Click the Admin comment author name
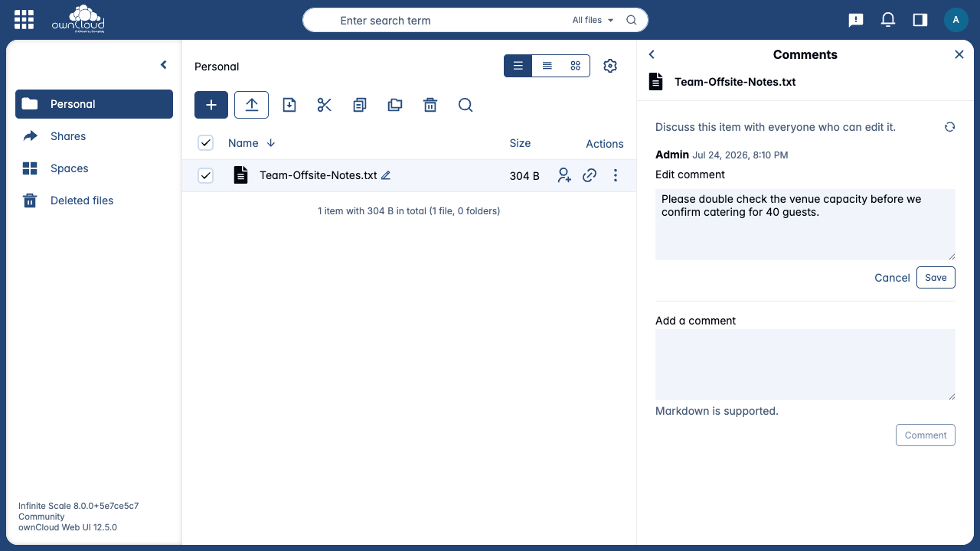 [672, 155]
